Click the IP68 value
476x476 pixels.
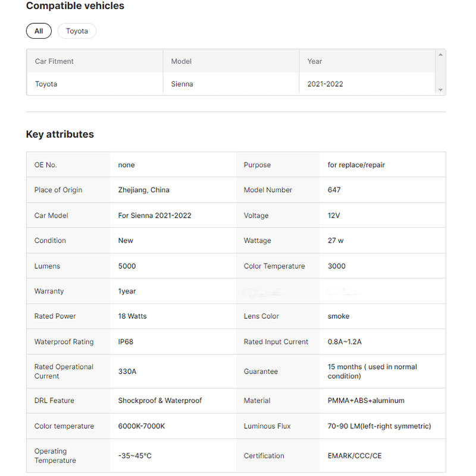[x=126, y=342]
